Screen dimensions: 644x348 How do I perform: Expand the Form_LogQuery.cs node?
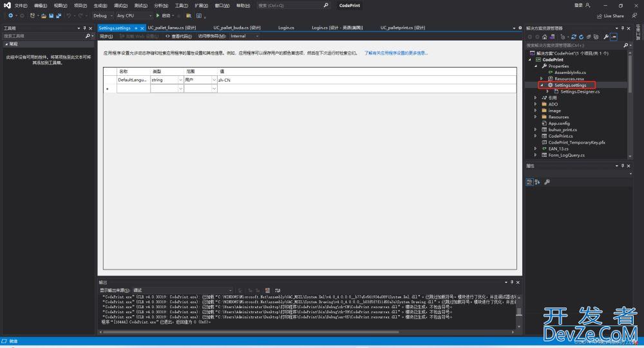pos(536,155)
